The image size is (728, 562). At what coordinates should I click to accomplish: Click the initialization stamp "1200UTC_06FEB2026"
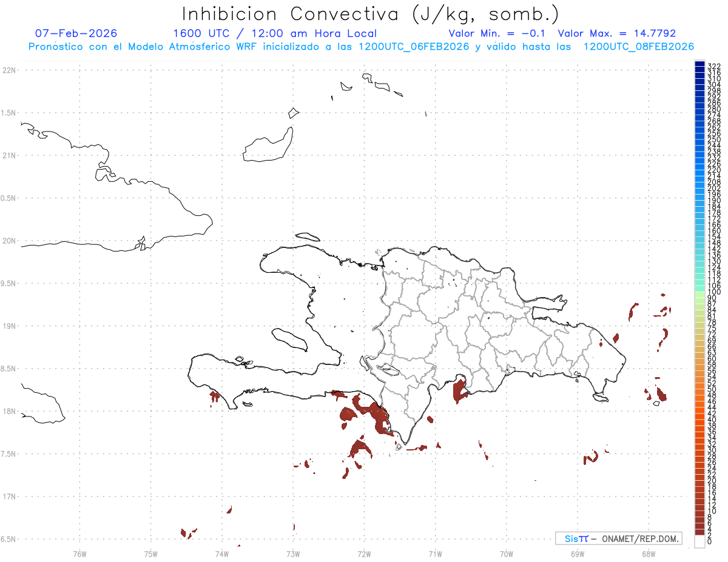click(414, 47)
